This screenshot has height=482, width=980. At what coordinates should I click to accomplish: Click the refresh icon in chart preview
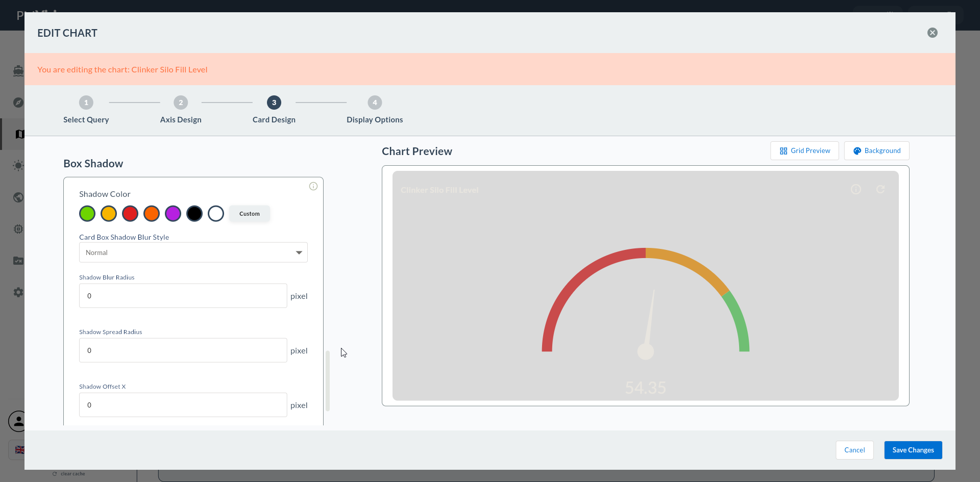click(x=880, y=189)
